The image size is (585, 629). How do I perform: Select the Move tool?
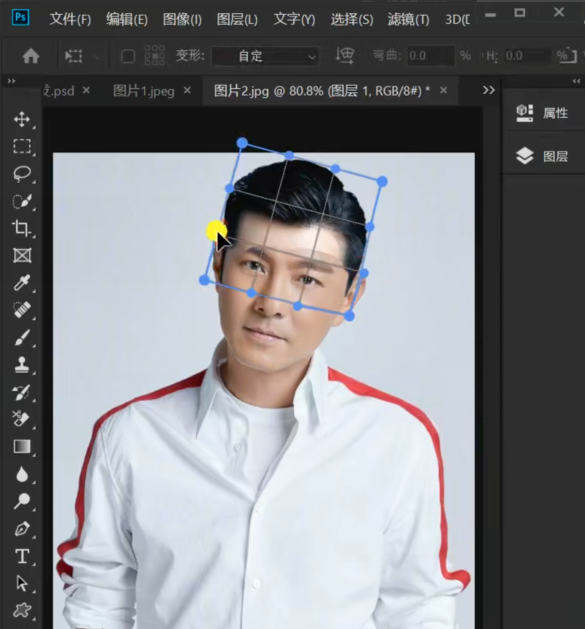(x=22, y=120)
